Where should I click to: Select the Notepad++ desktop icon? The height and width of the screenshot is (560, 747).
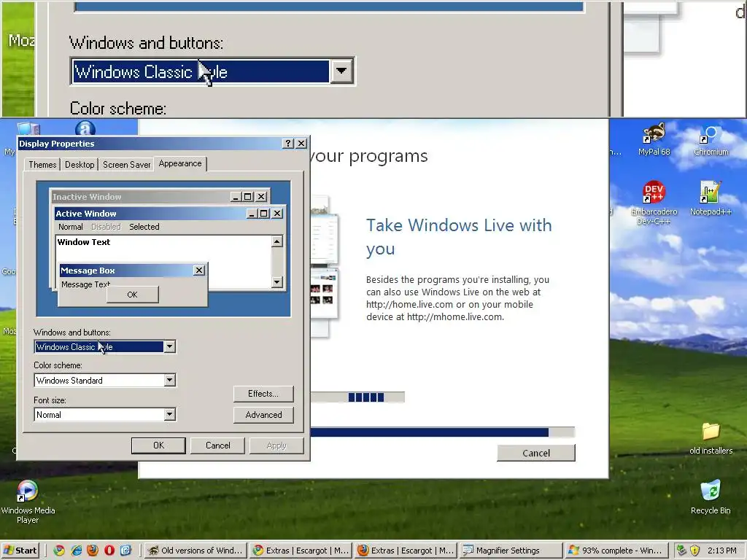tap(711, 198)
